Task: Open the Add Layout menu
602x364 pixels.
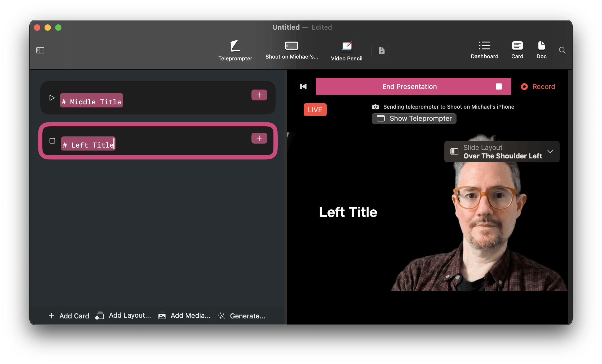Action: coord(124,316)
